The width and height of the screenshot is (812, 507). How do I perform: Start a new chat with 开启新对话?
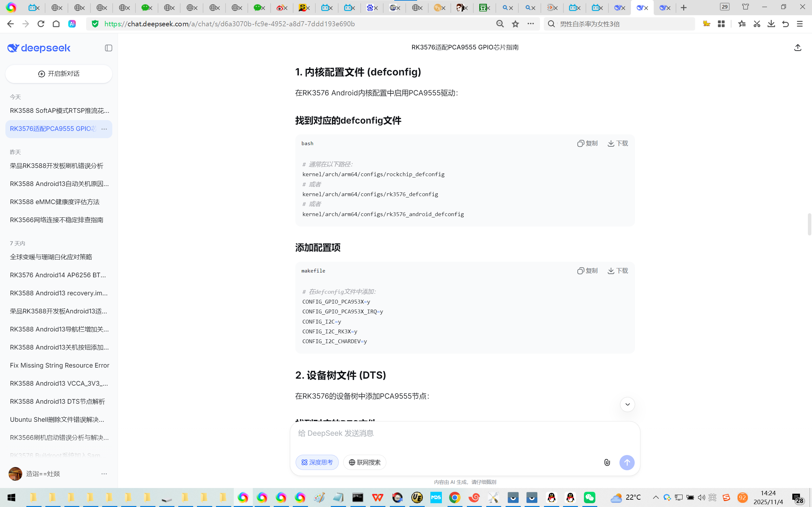pos(59,74)
